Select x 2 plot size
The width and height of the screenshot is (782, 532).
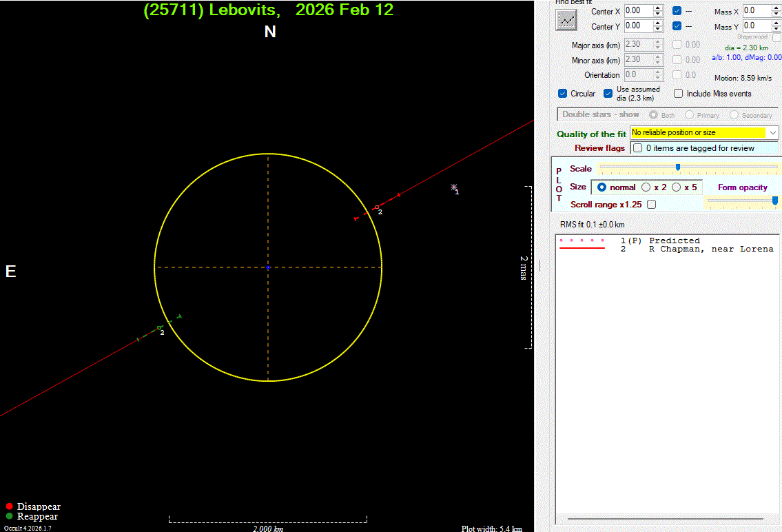pos(646,187)
